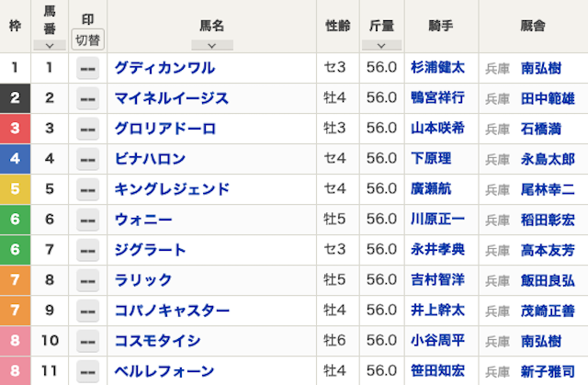588x385 pixels.
Task: Open trainer page for 新子雅司
Action: (548, 371)
